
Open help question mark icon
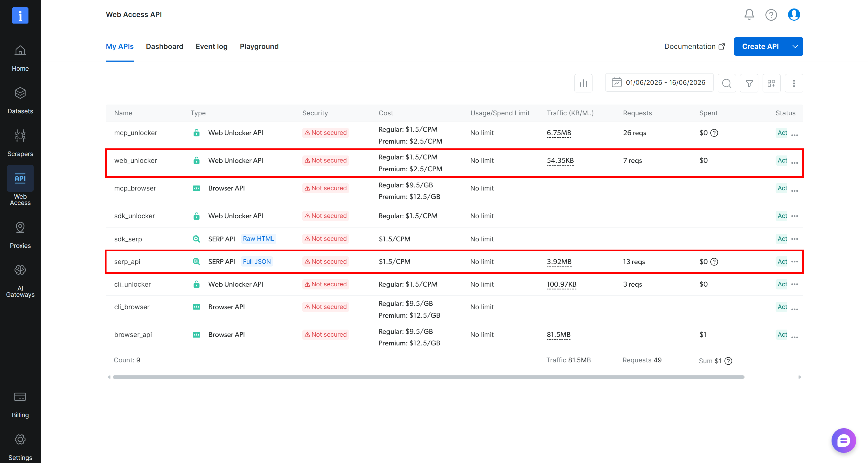click(771, 14)
